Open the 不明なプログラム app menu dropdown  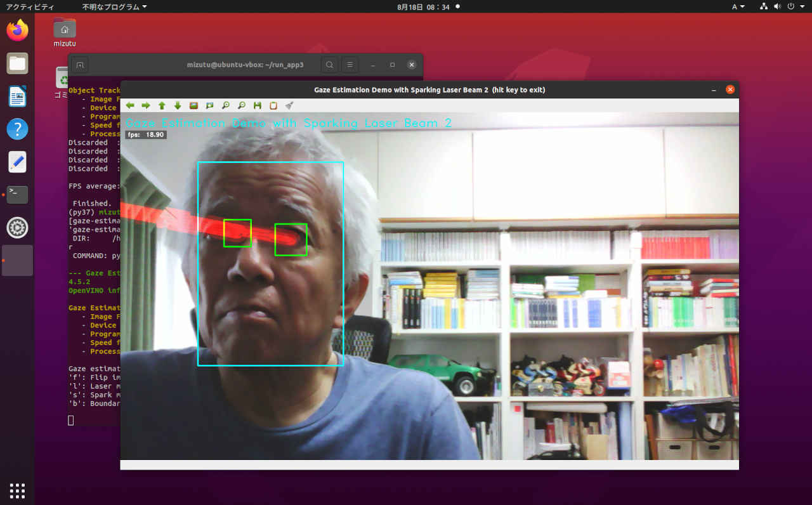tap(114, 6)
